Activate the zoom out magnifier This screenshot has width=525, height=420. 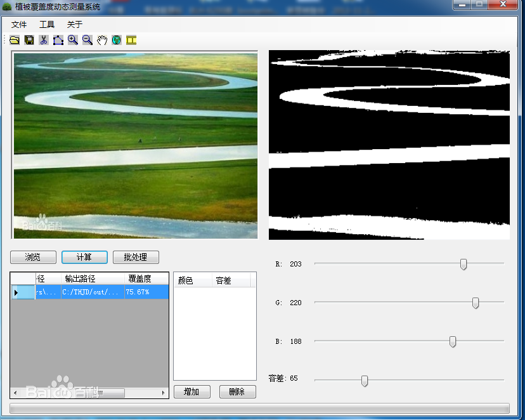(87, 40)
